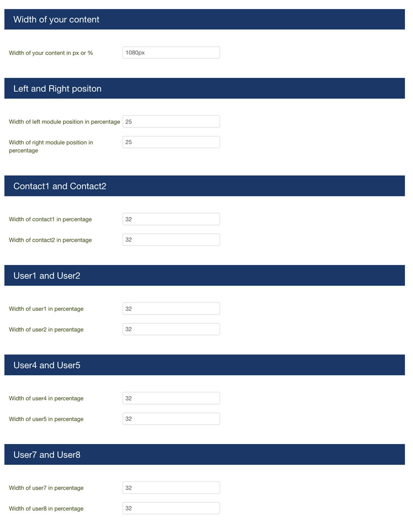The height and width of the screenshot is (532, 413).
Task: Click the user2 width percentage input
Action: (171, 329)
